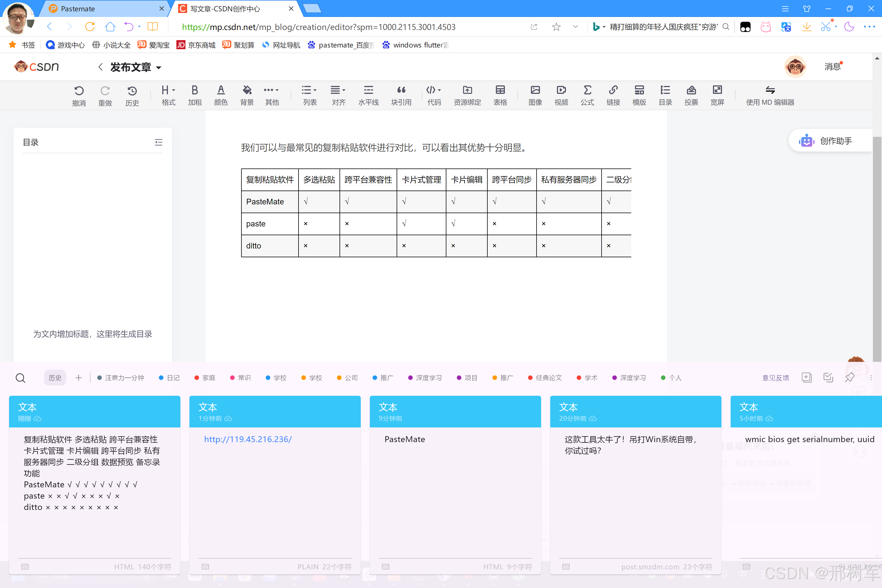Insert a blockquote with 块引用 icon
882x588 pixels.
[x=401, y=95]
